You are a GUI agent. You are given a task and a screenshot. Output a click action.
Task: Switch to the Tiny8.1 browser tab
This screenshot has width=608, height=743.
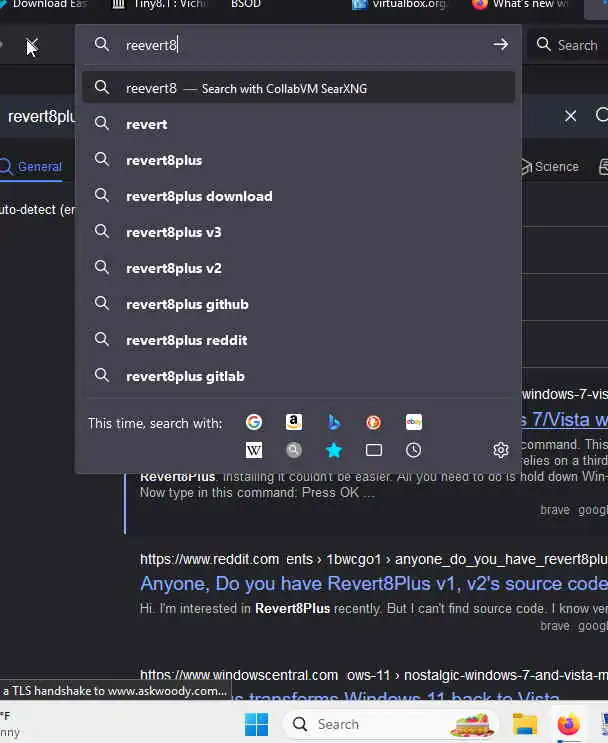pyautogui.click(x=161, y=4)
